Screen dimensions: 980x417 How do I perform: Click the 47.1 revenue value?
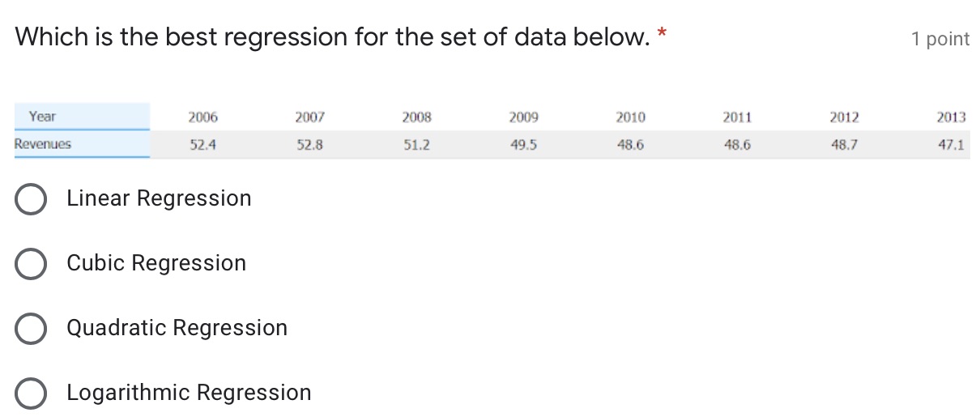(952, 145)
